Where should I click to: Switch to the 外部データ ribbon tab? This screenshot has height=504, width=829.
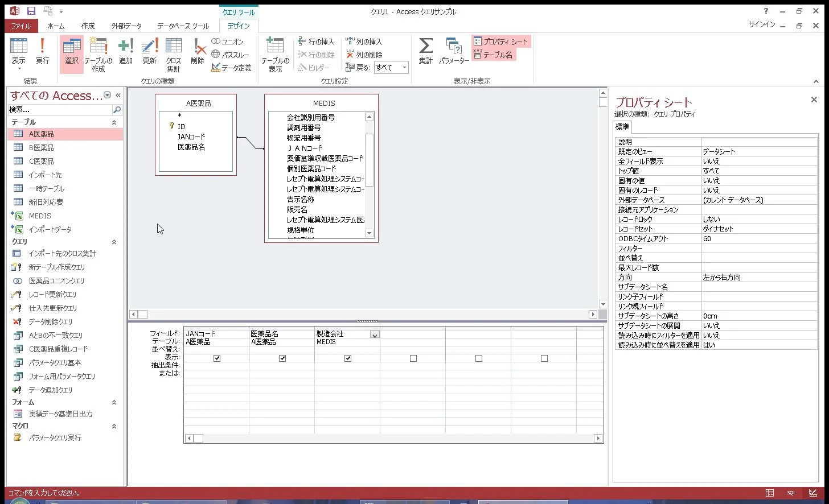click(126, 26)
